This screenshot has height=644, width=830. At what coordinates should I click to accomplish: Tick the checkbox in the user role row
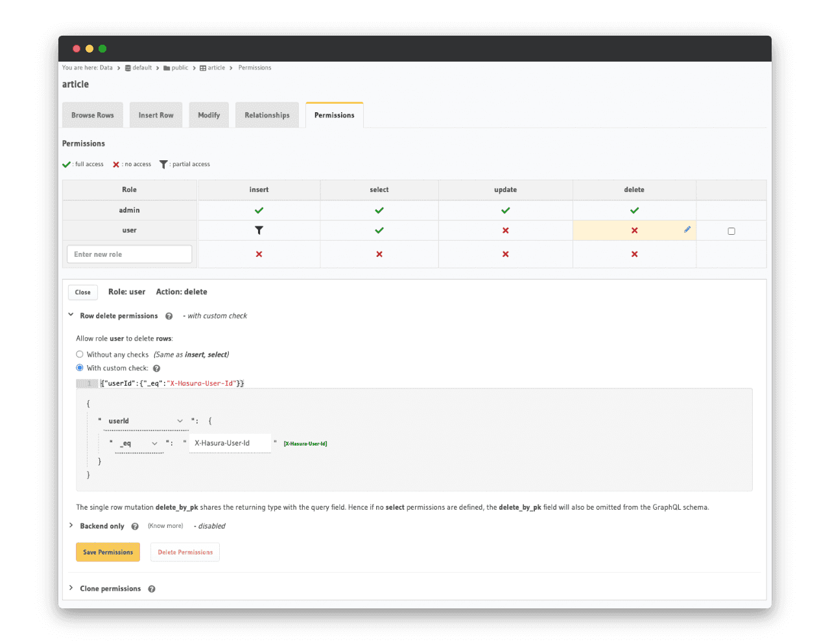click(x=731, y=231)
